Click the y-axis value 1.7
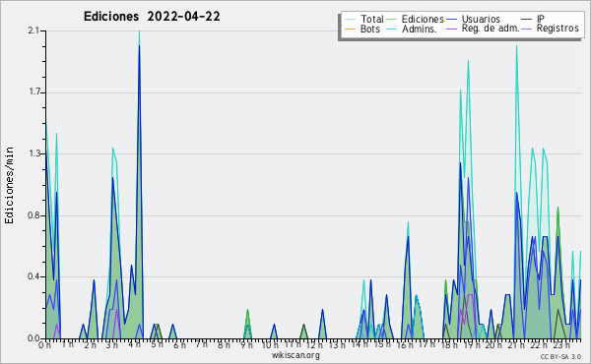Screen dimensions: 591x364 (x=34, y=92)
